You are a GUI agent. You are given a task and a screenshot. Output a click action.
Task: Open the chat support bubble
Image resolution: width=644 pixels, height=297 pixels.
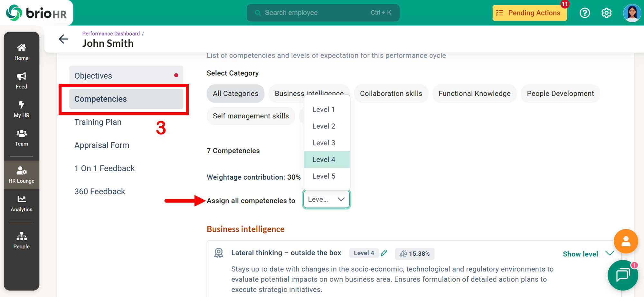(x=622, y=275)
